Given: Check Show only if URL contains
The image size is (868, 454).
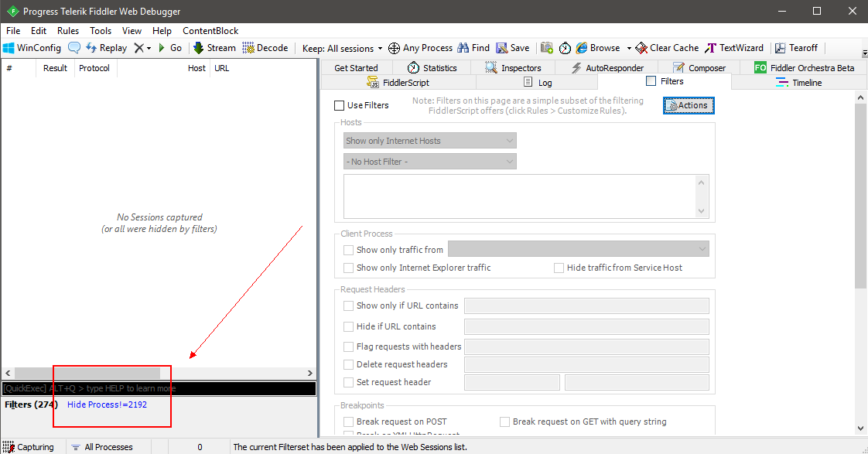Looking at the screenshot, I should 348,306.
